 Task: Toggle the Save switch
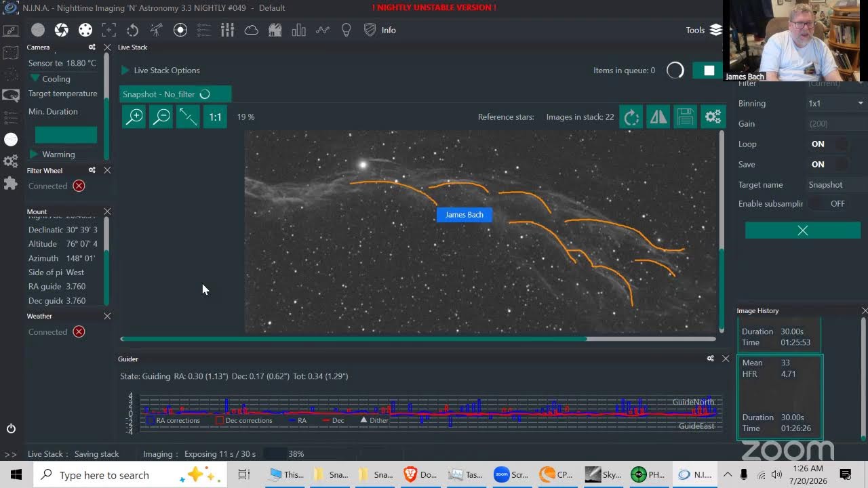pyautogui.click(x=829, y=164)
